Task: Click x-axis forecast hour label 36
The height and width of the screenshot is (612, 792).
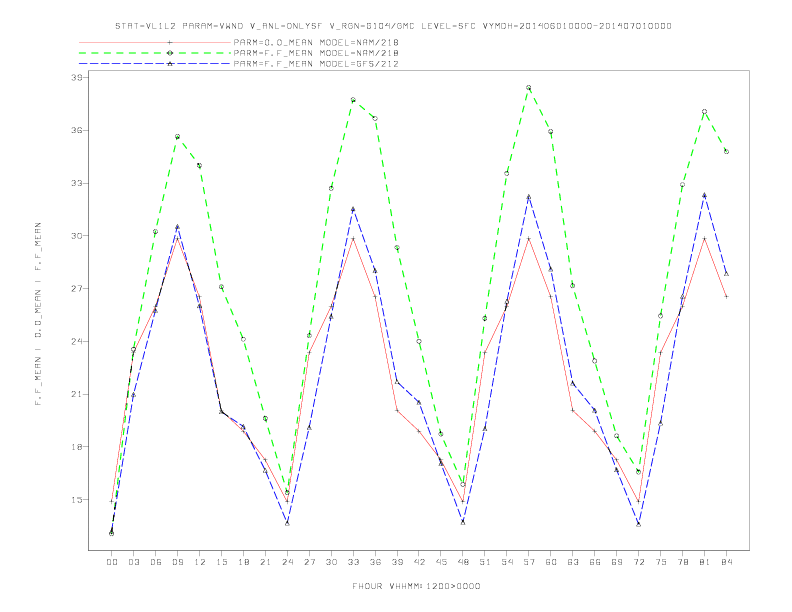Action: tap(375, 562)
